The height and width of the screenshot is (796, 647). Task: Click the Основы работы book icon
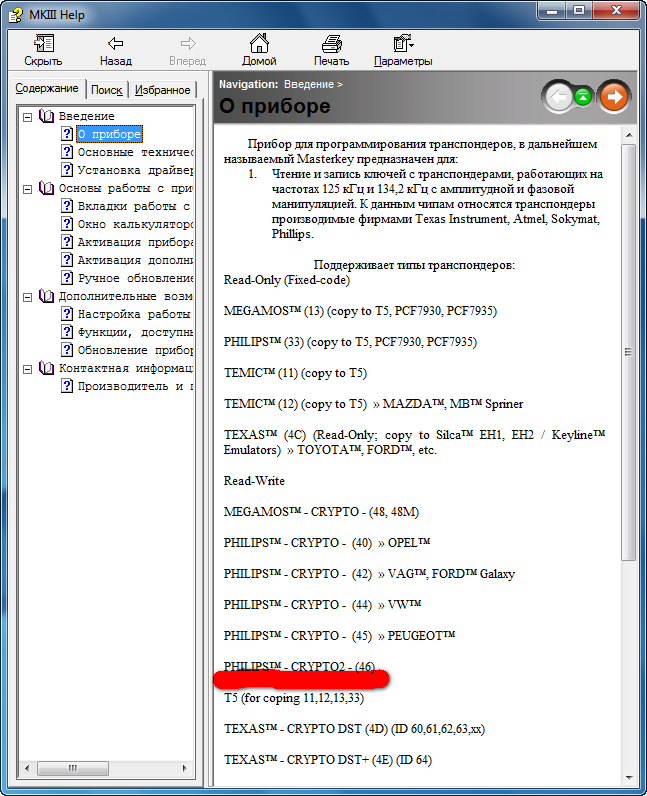(46, 188)
